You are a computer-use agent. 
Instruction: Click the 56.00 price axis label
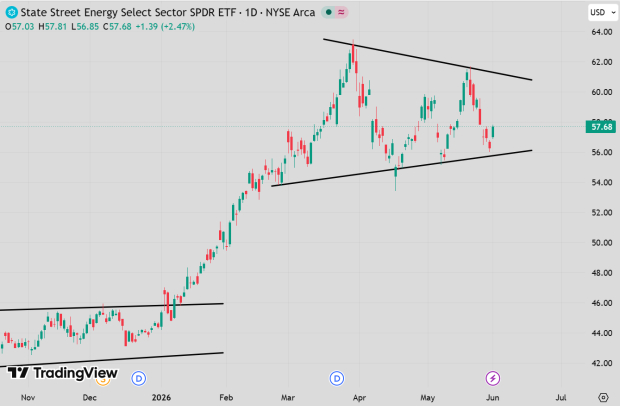click(601, 152)
